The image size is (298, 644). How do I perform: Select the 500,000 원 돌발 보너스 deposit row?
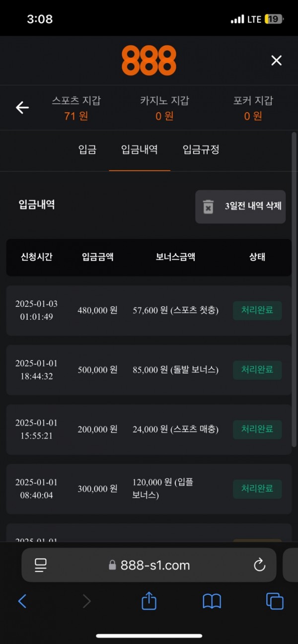pyautogui.click(x=149, y=370)
